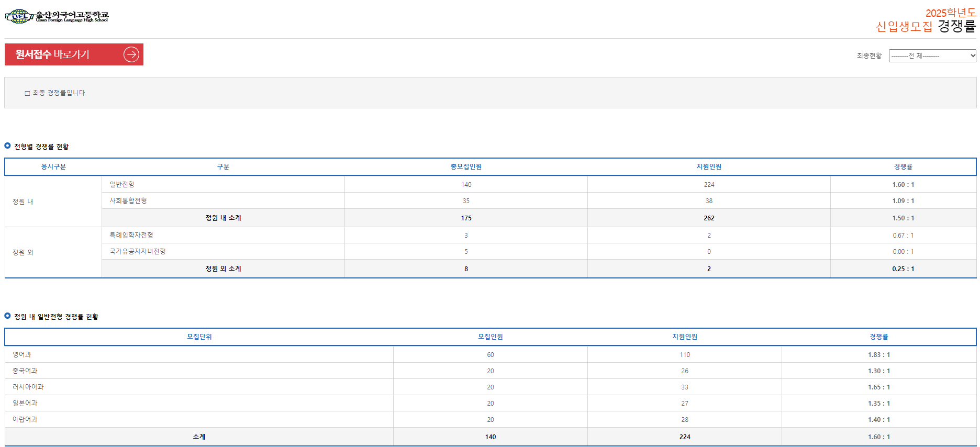Select the 러시아어과 row label
Screen dimensions: 980x447
pyautogui.click(x=28, y=387)
